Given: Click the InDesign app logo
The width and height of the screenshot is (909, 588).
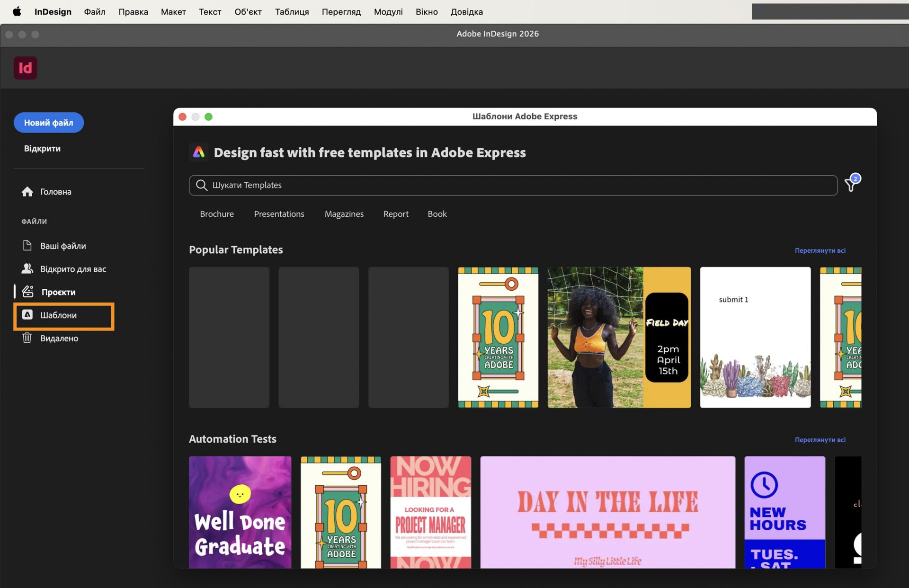Looking at the screenshot, I should (x=26, y=68).
